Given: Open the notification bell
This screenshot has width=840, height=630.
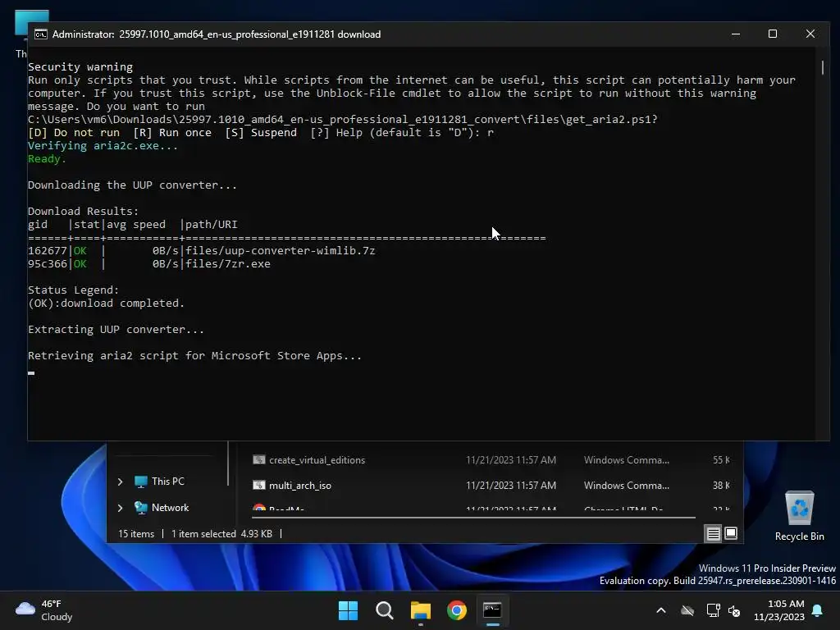Looking at the screenshot, I should (818, 610).
